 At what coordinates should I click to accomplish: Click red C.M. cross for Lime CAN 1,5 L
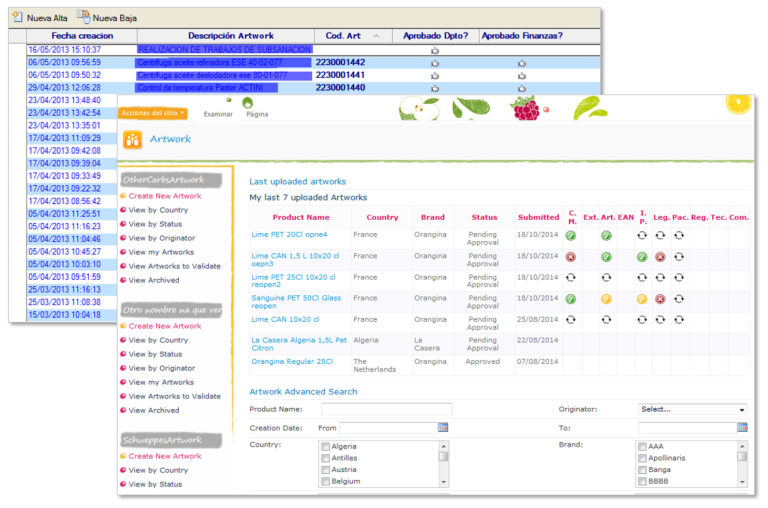tap(571, 257)
